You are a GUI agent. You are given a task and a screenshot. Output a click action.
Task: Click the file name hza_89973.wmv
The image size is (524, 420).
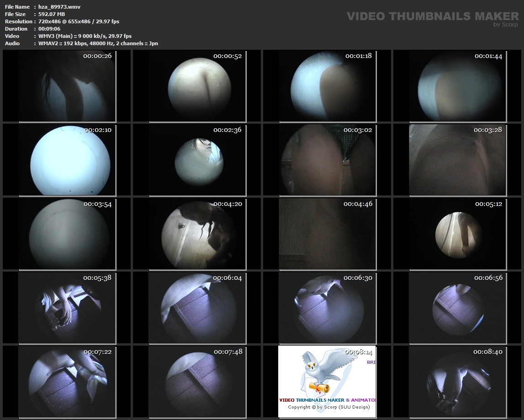click(x=59, y=7)
